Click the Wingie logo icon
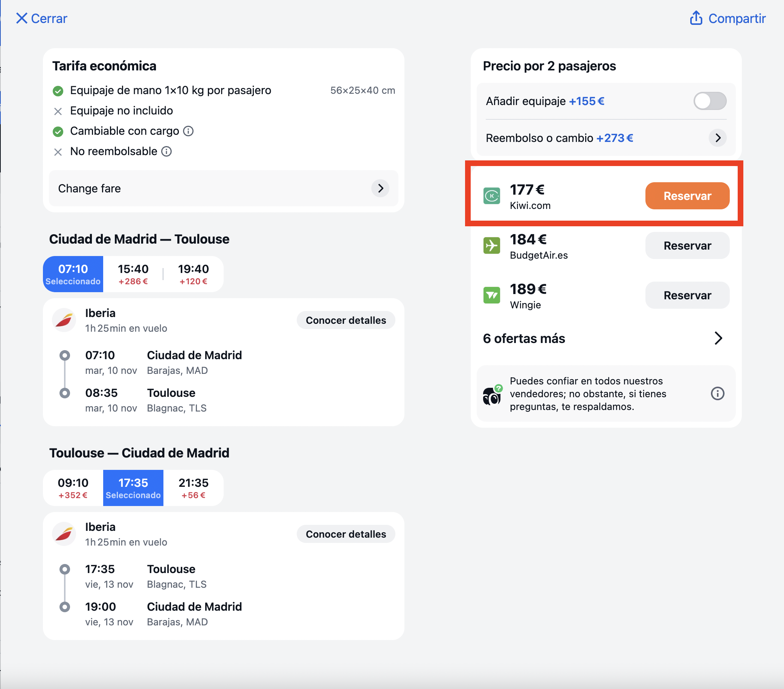Viewport: 784px width, 689px height. [x=491, y=295]
